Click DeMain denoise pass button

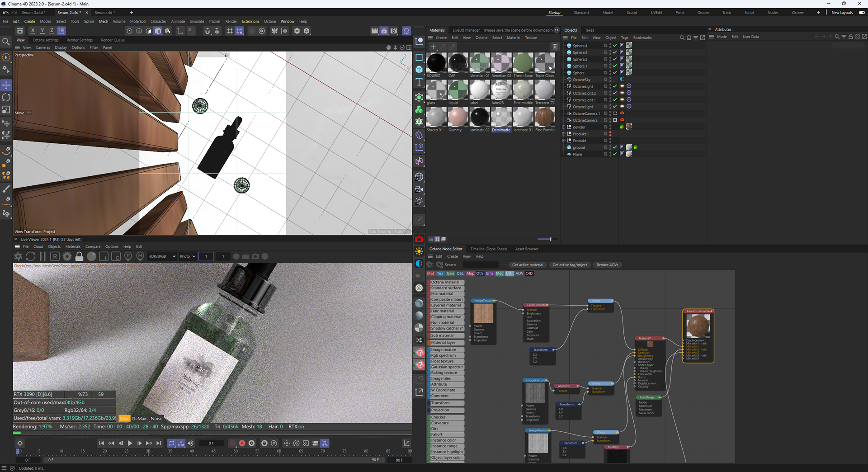pyautogui.click(x=140, y=419)
